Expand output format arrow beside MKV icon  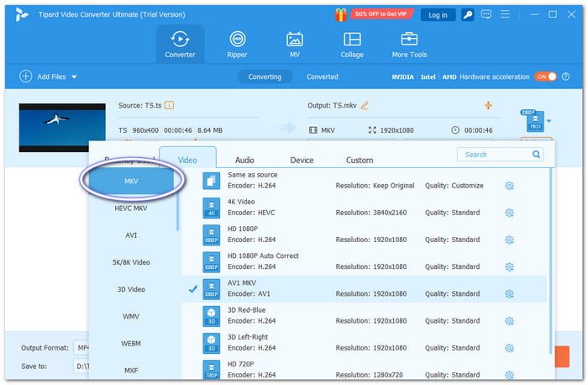pyautogui.click(x=550, y=121)
